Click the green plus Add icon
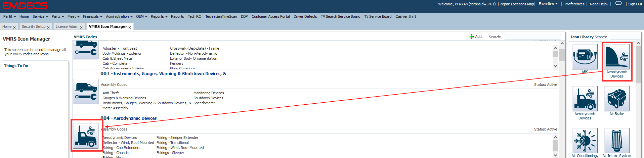The height and width of the screenshot is (158, 644). click(x=471, y=37)
